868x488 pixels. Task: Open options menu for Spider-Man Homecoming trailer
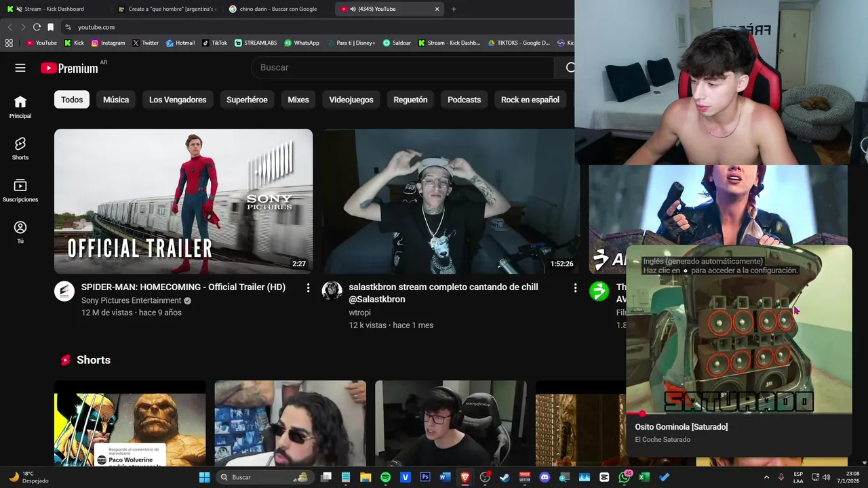(308, 288)
